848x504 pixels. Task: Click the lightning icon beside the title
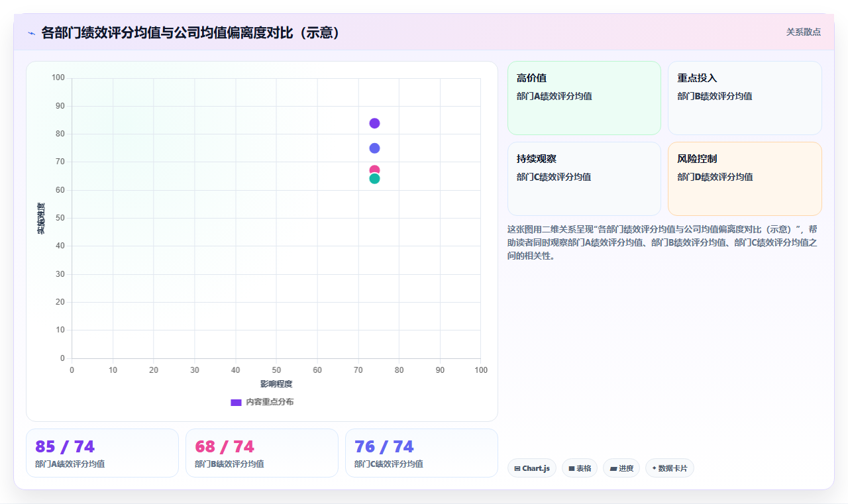pyautogui.click(x=31, y=33)
